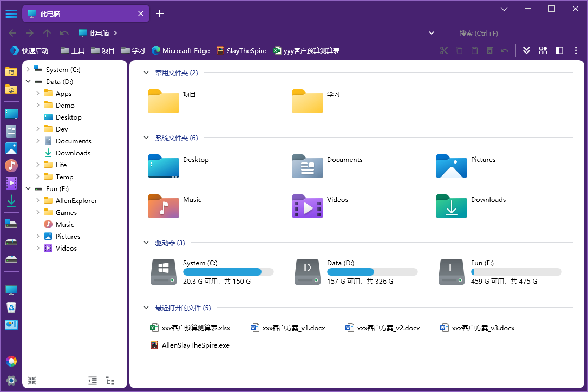Viewport: 588px width, 392px height.
Task: Open the 学习 bookmark in toolbar
Action: pos(133,50)
